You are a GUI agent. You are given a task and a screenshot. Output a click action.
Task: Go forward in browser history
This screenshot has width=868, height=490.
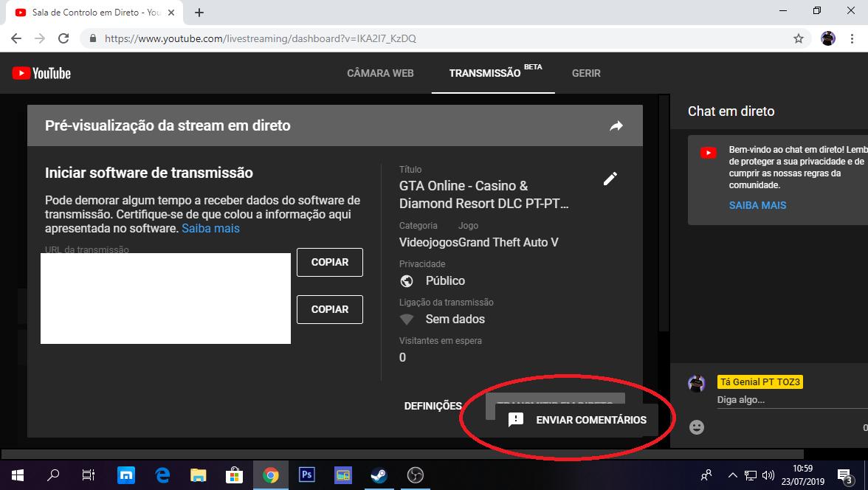click(40, 38)
